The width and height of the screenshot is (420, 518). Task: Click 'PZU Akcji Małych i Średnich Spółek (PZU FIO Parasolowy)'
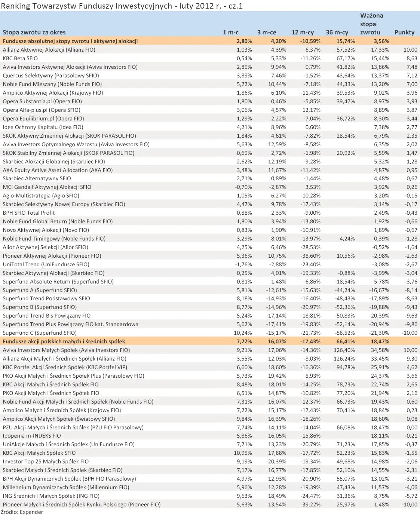73,427
